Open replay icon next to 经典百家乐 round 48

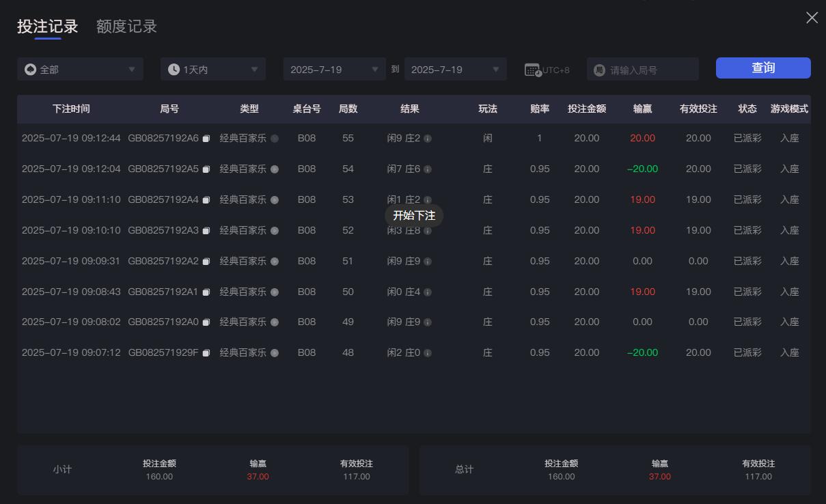[x=274, y=352]
